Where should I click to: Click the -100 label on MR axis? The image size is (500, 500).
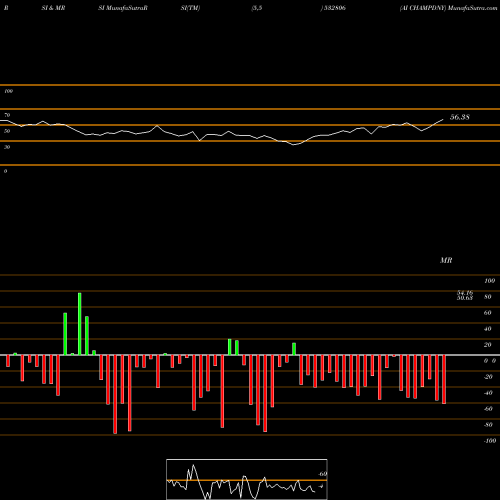click(490, 441)
